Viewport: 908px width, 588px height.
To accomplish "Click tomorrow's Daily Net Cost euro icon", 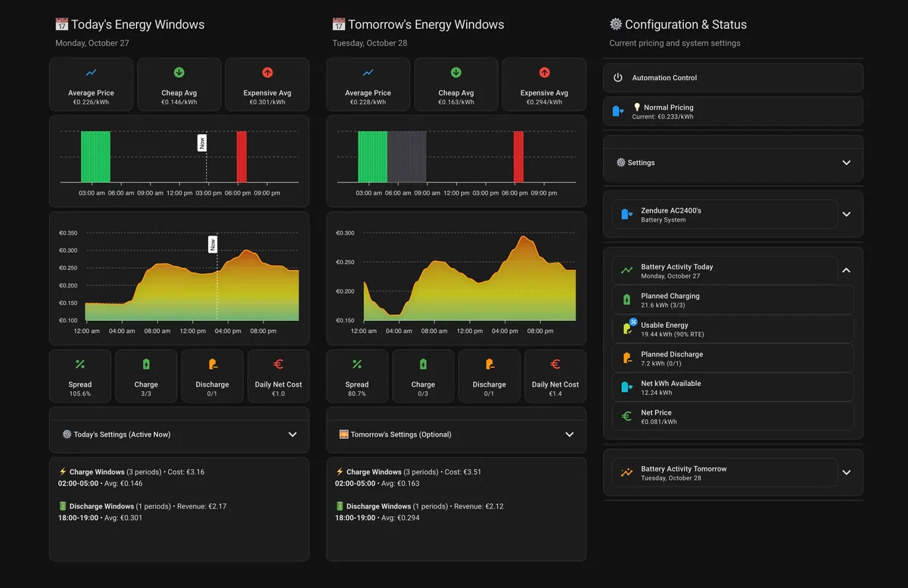I will coord(555,364).
